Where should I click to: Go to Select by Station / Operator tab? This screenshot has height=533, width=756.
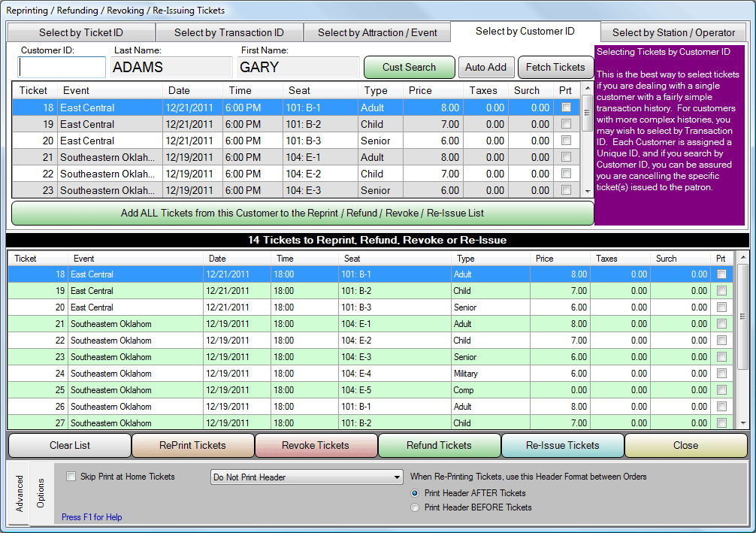[x=673, y=32]
